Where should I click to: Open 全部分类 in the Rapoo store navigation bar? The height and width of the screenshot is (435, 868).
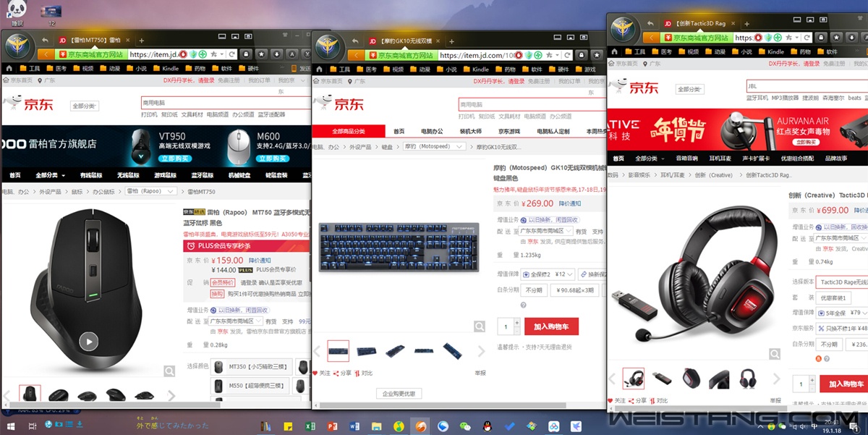click(x=50, y=175)
